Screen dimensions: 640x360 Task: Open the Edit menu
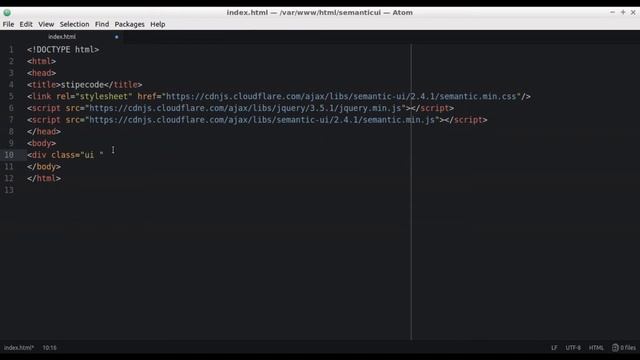coord(26,24)
